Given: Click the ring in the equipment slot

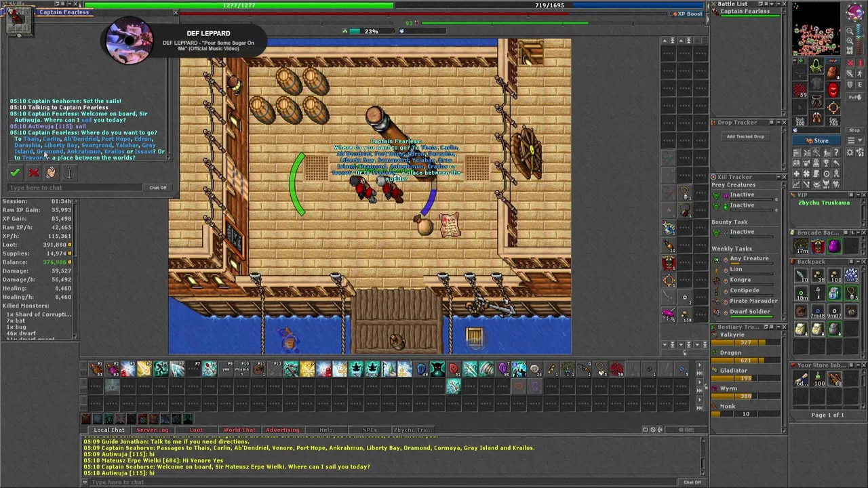Looking at the screenshot, I should (x=833, y=107).
